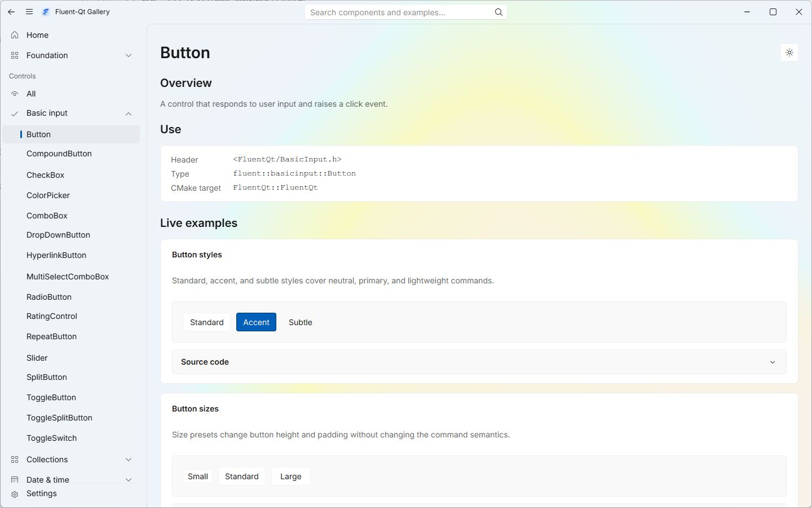Click the back arrow icon
The image size is (812, 508).
(11, 12)
